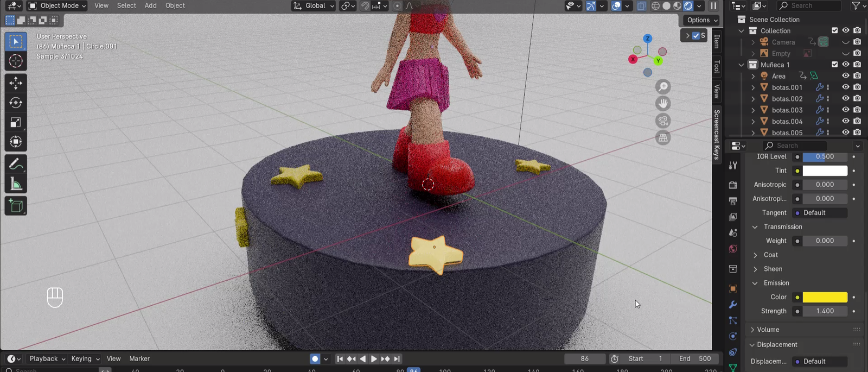Screen dimensions: 868x372
Task: Select the Move tool in toolbar
Action: point(16,83)
